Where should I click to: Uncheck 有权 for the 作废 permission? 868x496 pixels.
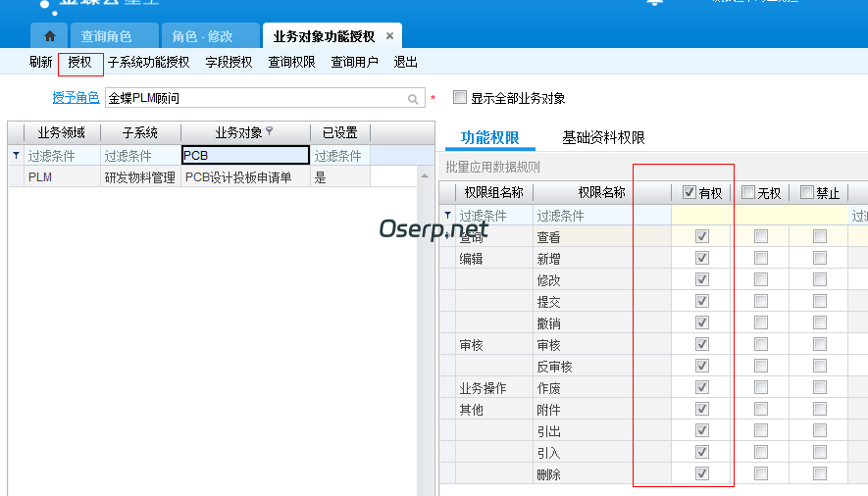click(x=702, y=387)
